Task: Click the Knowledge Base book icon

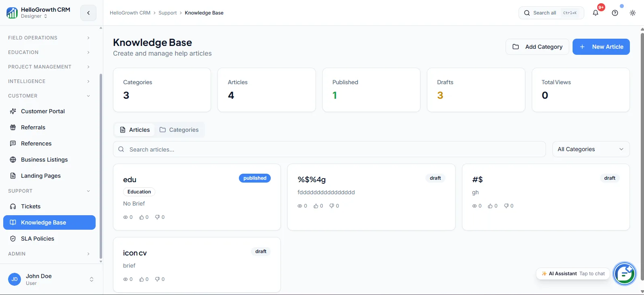Action: click(13, 222)
